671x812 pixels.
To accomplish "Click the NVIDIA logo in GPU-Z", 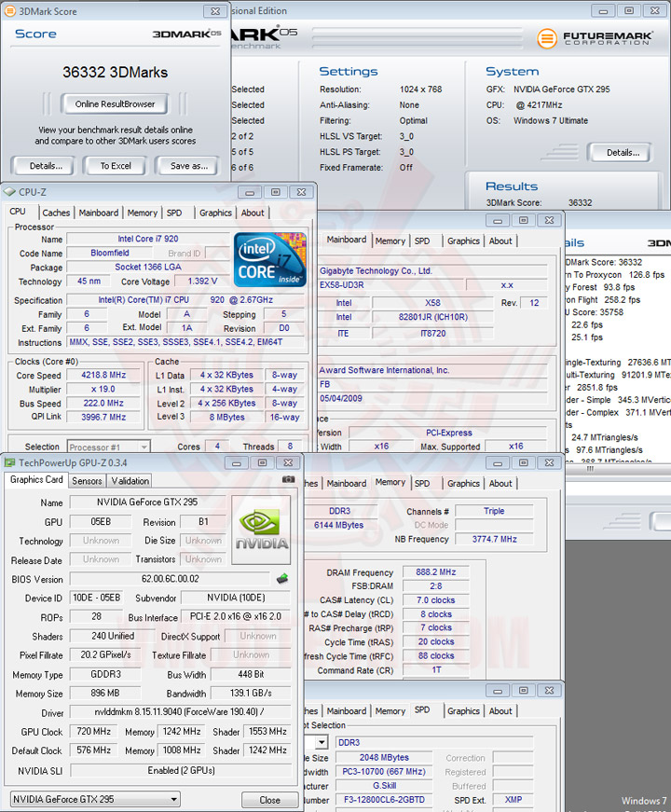I will click(261, 530).
